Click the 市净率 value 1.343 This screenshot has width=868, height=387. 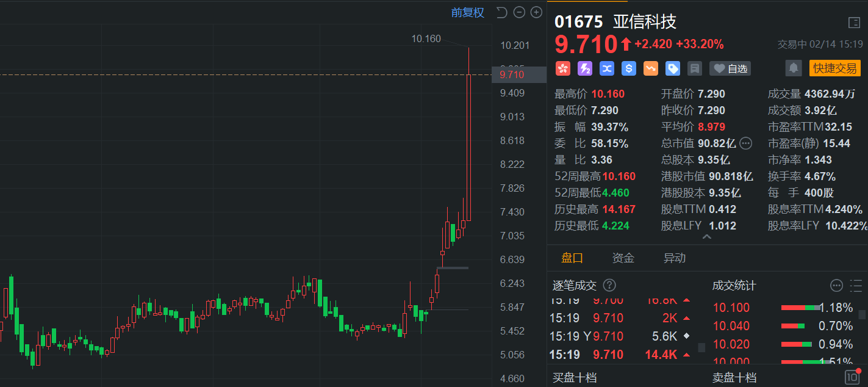818,160
